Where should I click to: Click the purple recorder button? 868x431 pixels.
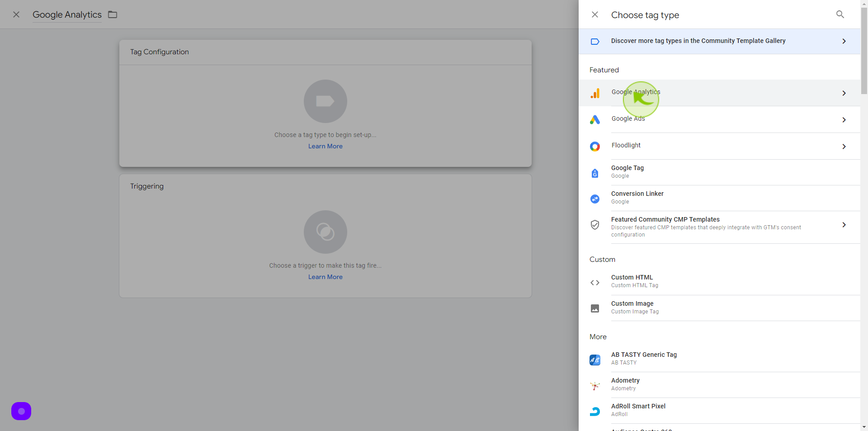[x=21, y=411]
